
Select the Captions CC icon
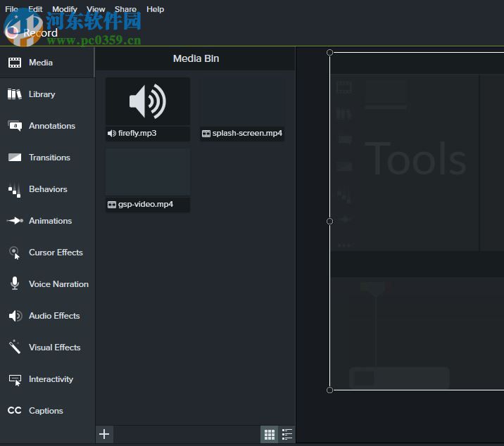pos(15,411)
